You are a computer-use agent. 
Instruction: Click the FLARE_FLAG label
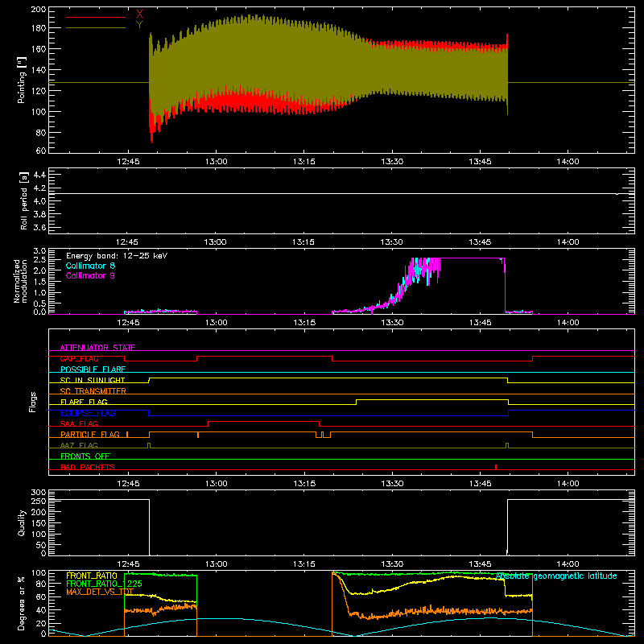click(x=84, y=402)
